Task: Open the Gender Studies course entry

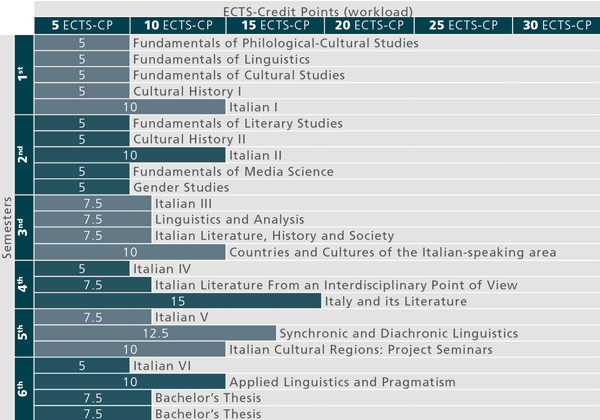Action: [179, 187]
